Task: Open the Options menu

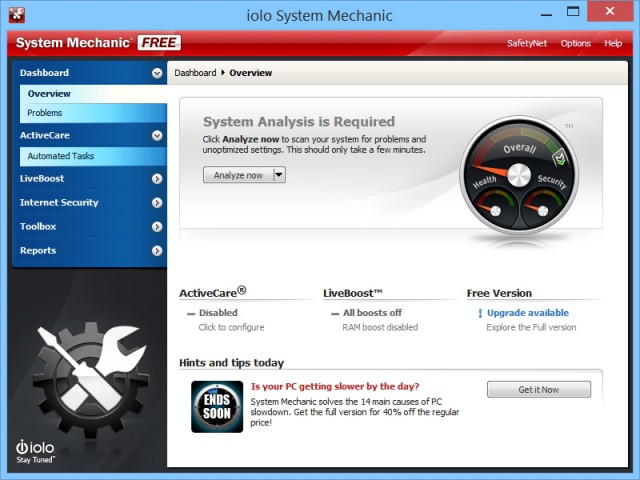Action: click(576, 43)
